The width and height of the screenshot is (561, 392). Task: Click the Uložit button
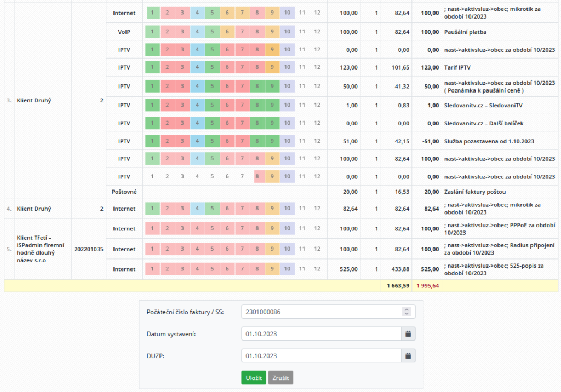tap(253, 377)
